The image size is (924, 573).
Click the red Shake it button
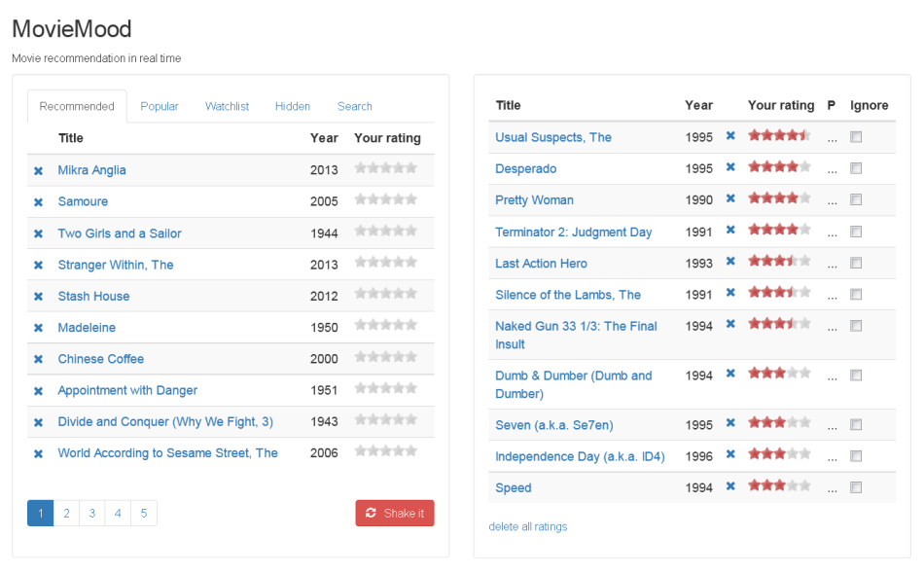(x=395, y=513)
